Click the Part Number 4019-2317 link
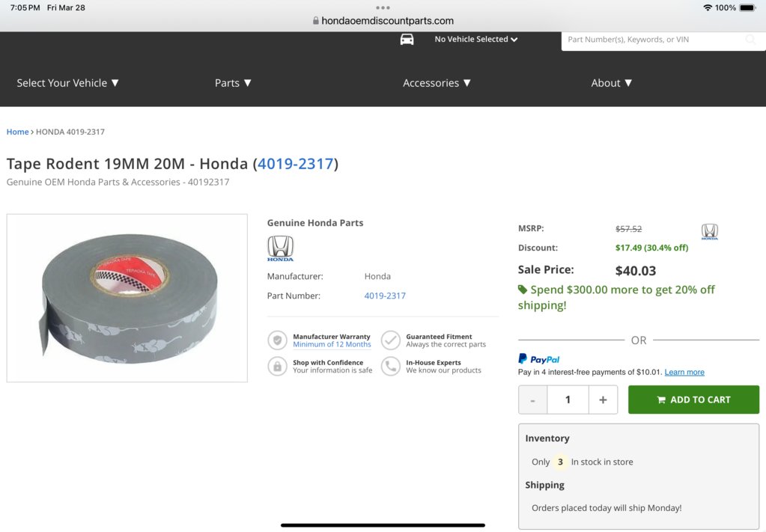This screenshot has width=766, height=532. tap(385, 296)
